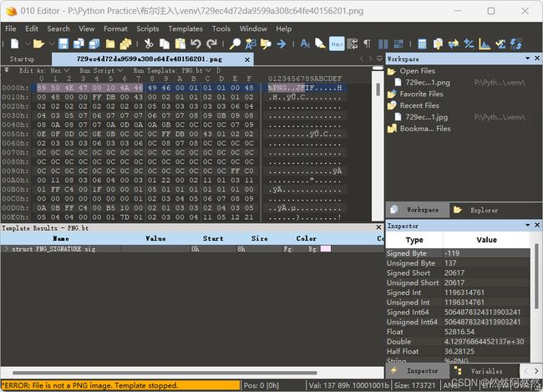Click the Float value 52816.54
The width and height of the screenshot is (543, 392).
tap(459, 332)
